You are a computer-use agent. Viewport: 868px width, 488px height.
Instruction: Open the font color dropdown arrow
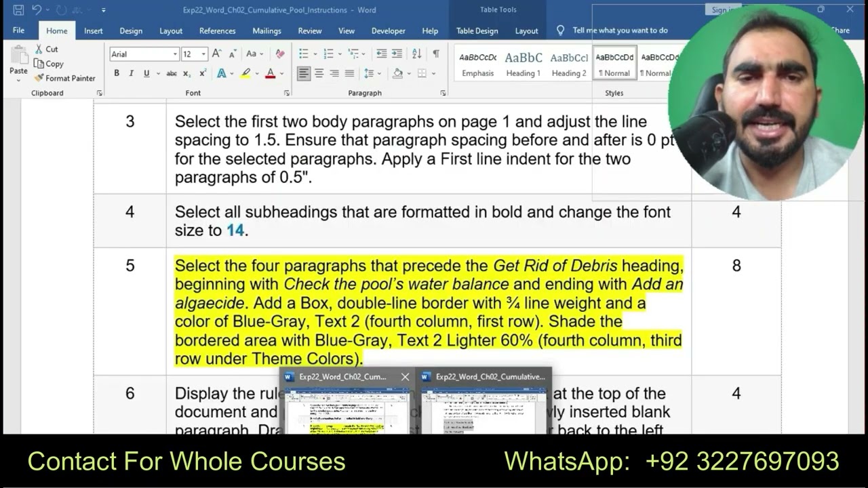tap(281, 73)
